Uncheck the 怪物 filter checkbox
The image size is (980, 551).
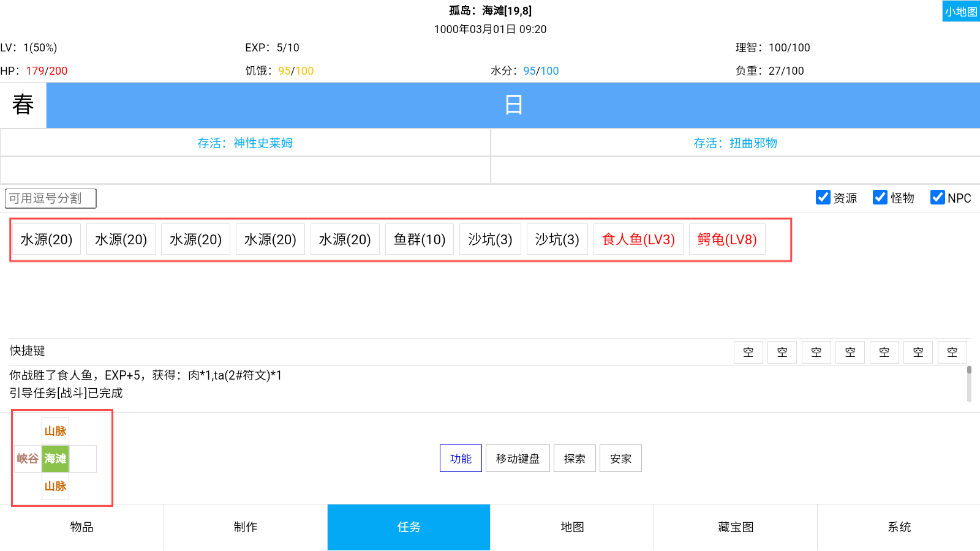pos(880,197)
